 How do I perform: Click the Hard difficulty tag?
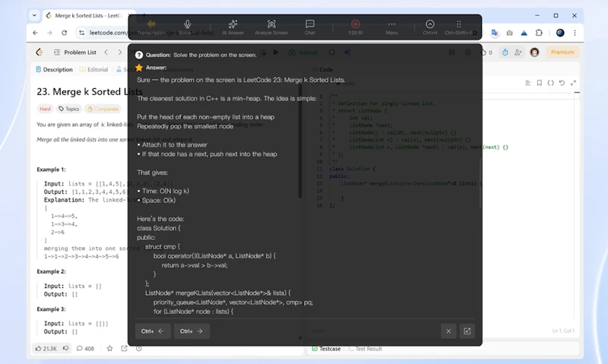point(45,109)
